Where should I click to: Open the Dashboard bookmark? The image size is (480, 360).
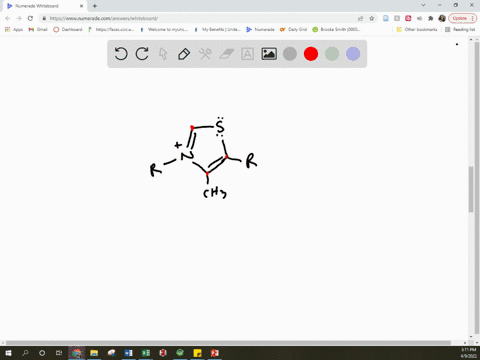68,29
